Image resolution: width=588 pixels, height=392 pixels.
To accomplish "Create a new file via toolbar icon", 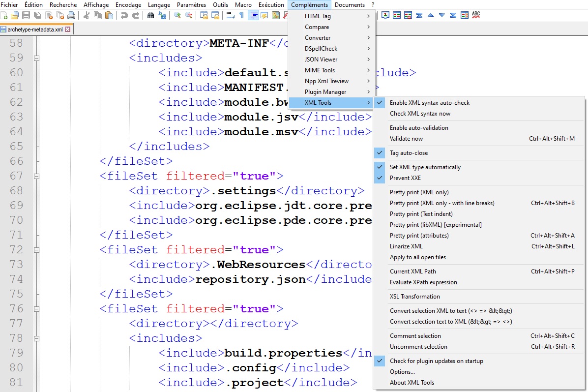I will [x=5, y=16].
